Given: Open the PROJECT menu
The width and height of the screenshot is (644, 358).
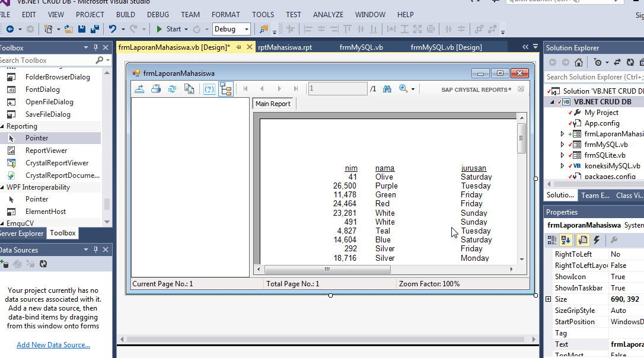Looking at the screenshot, I should (90, 15).
